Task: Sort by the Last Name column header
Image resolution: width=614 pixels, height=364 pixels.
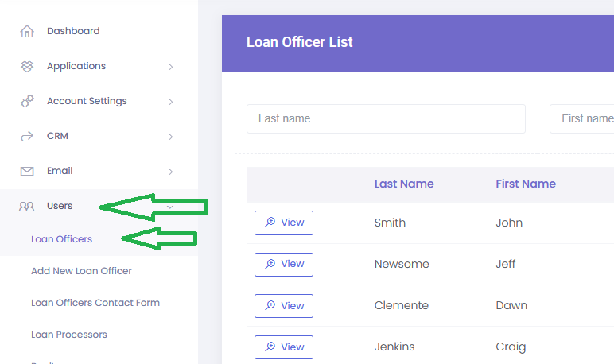Action: (404, 184)
